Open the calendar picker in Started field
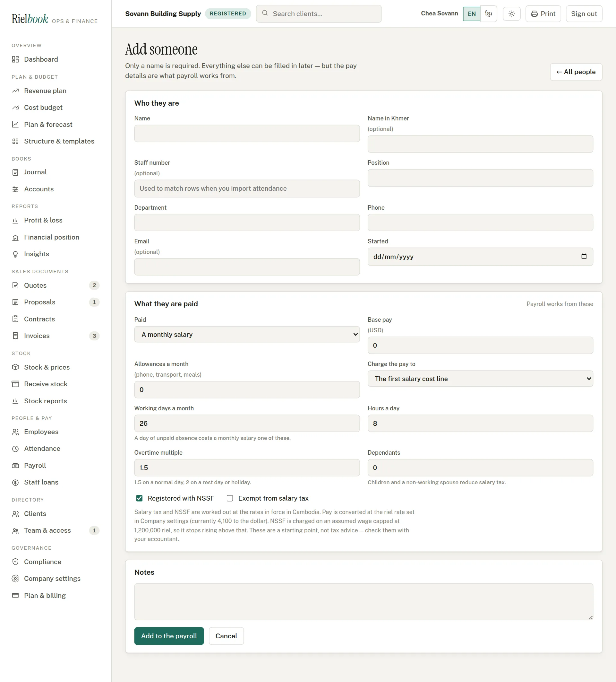 pyautogui.click(x=584, y=257)
